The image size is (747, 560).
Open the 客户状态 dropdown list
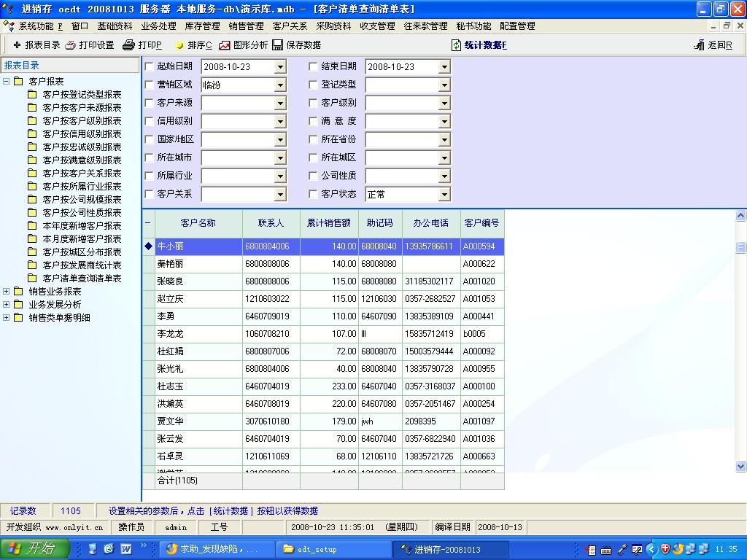pyautogui.click(x=444, y=195)
